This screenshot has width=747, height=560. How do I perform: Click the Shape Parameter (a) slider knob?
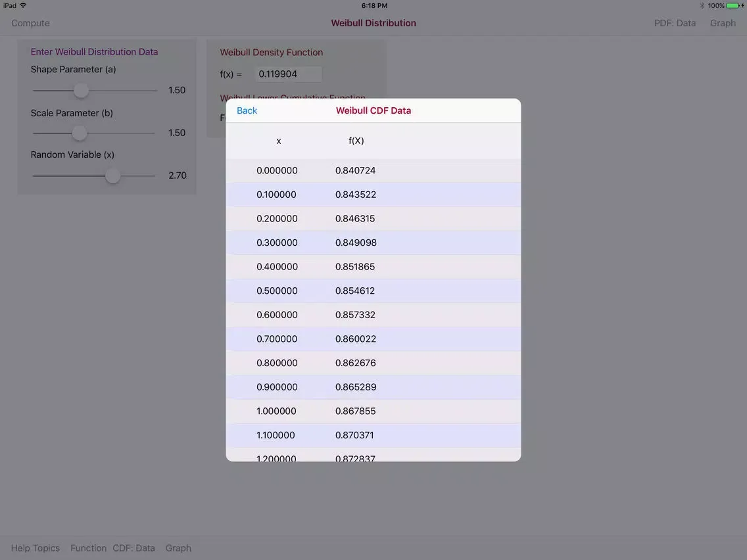pyautogui.click(x=81, y=90)
